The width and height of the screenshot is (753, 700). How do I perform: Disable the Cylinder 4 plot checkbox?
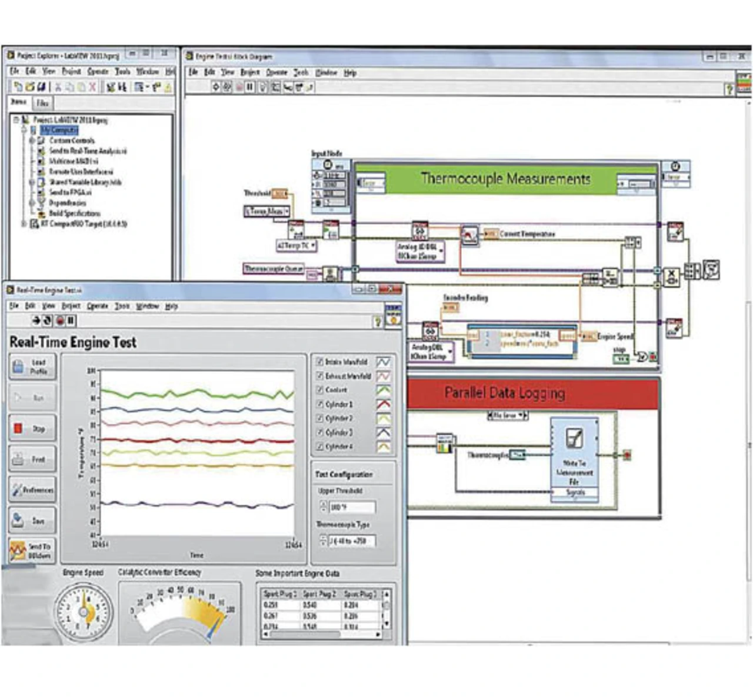pyautogui.click(x=320, y=446)
